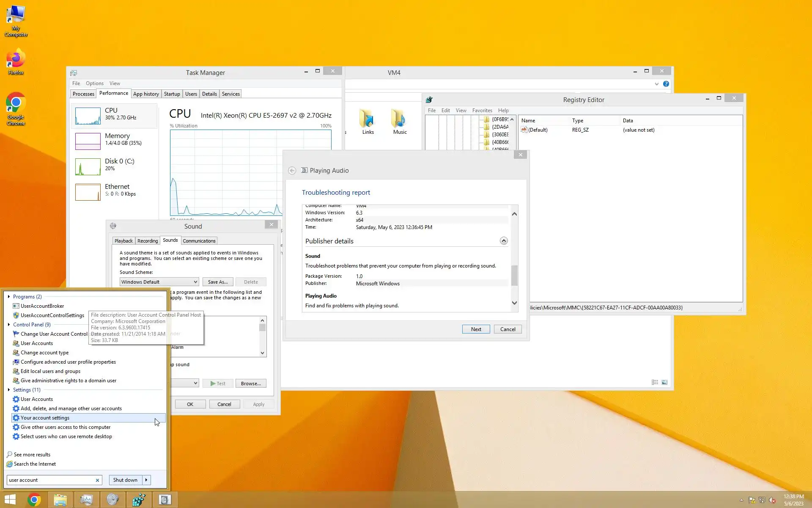812x508 pixels.
Task: Open the Favorites menu in Registry Editor
Action: coord(482,110)
